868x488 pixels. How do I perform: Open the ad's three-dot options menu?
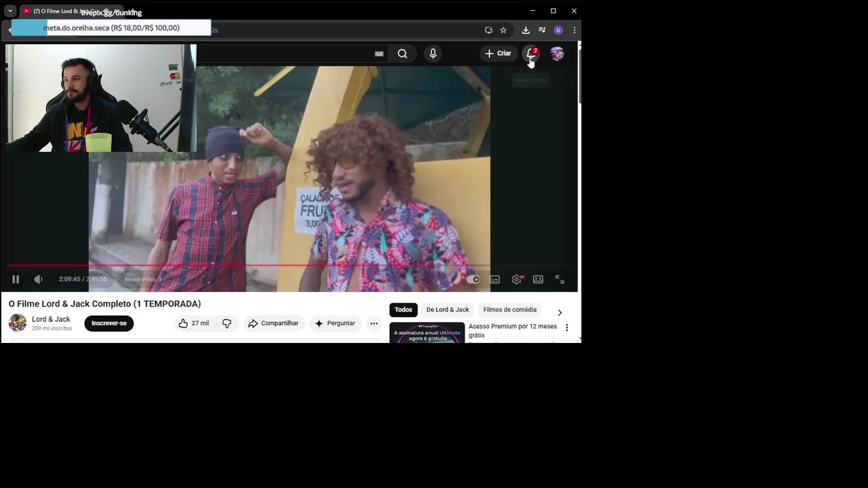coord(567,328)
